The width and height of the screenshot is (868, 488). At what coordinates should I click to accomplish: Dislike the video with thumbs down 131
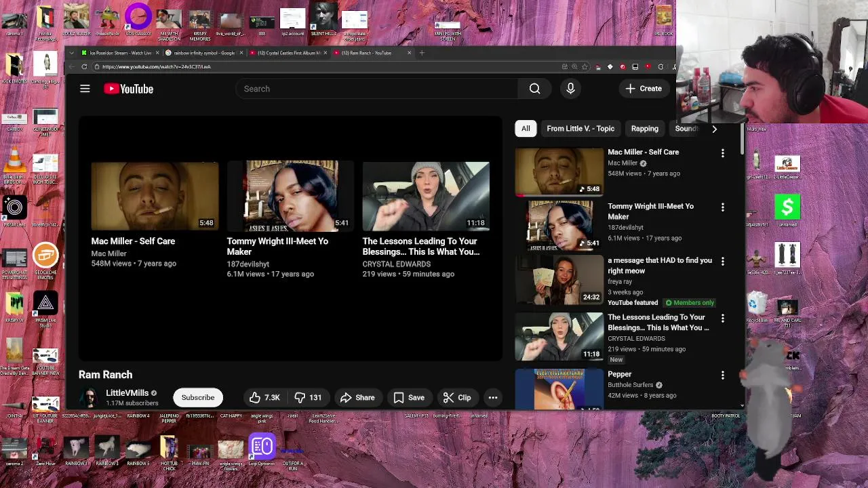[x=309, y=398]
